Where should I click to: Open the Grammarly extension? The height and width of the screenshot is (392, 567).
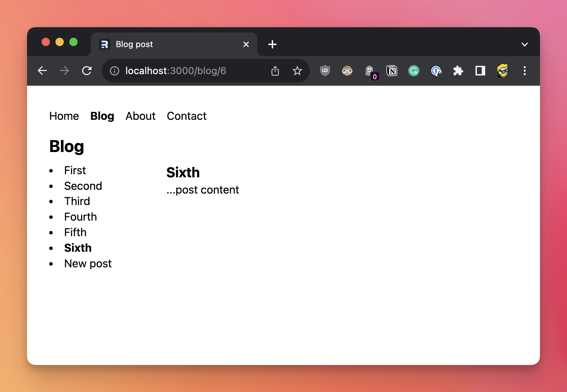(x=413, y=71)
